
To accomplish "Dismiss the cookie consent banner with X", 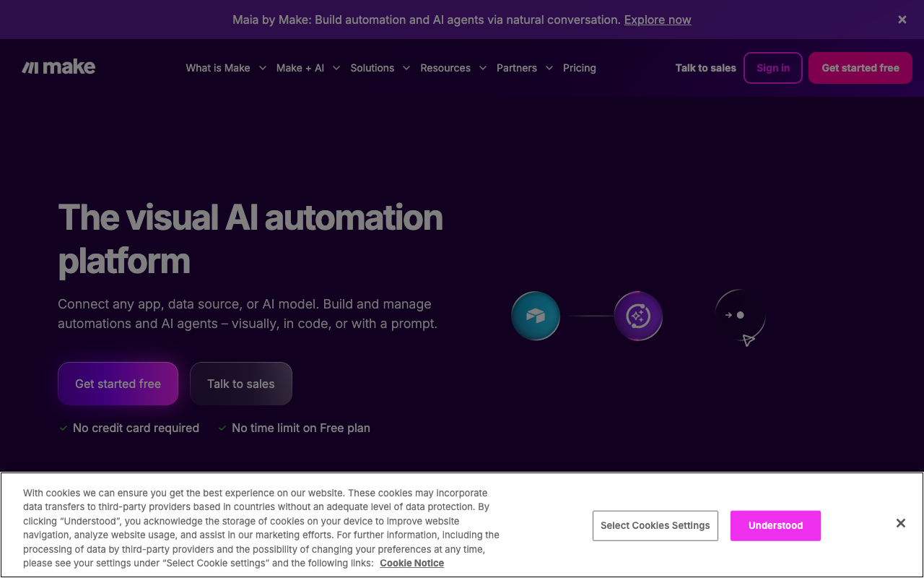I will click(x=900, y=523).
